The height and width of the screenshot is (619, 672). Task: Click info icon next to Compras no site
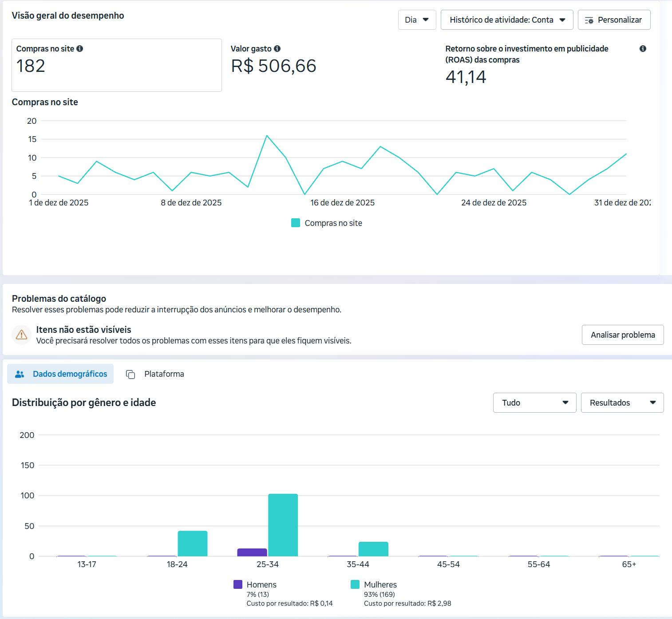pyautogui.click(x=80, y=49)
